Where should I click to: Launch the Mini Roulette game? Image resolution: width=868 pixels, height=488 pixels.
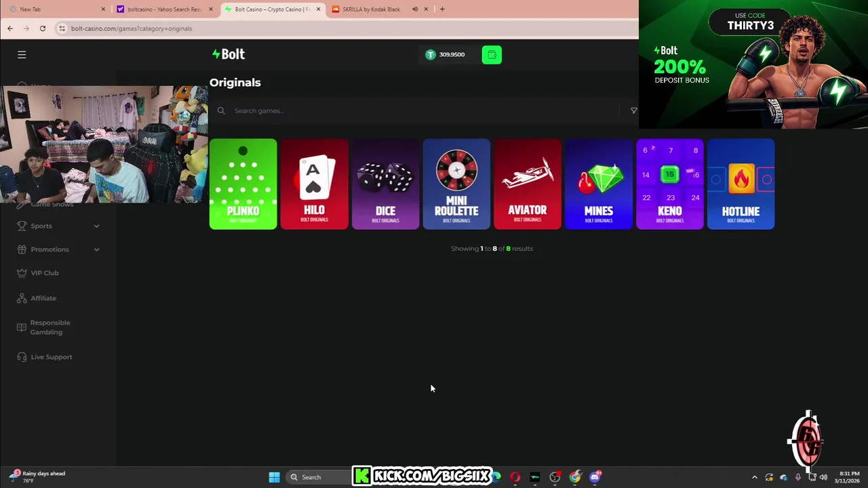point(456,184)
